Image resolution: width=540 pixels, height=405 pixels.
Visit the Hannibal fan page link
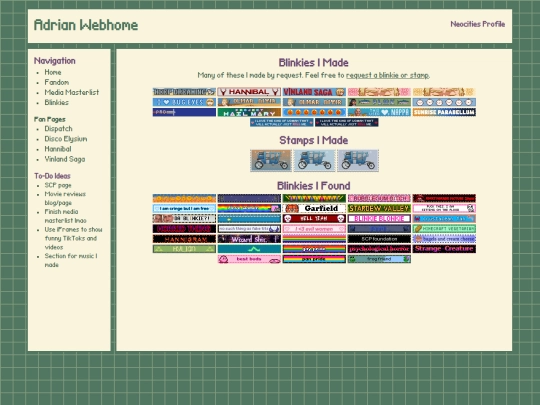tap(58, 149)
